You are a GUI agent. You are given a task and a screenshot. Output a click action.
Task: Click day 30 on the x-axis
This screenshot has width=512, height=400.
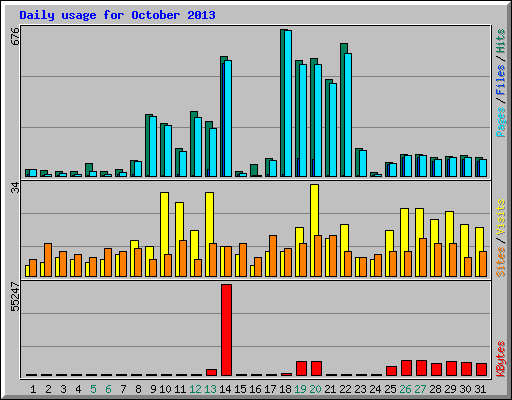(465, 389)
